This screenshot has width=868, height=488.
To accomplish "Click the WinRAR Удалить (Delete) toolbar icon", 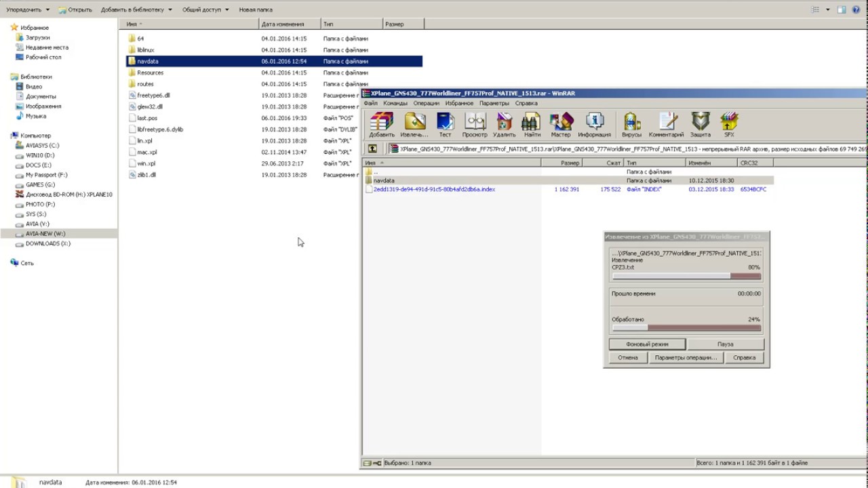I will pos(505,125).
